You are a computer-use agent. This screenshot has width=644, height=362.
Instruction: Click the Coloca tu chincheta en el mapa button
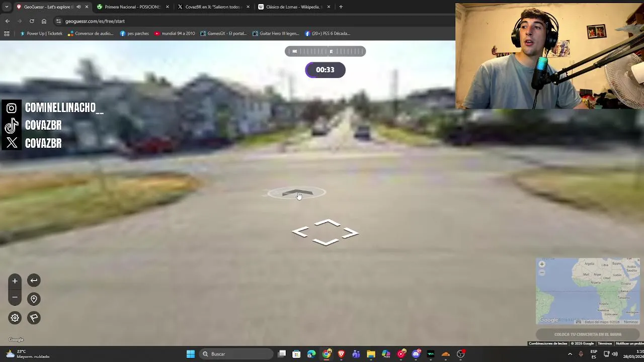click(x=588, y=334)
